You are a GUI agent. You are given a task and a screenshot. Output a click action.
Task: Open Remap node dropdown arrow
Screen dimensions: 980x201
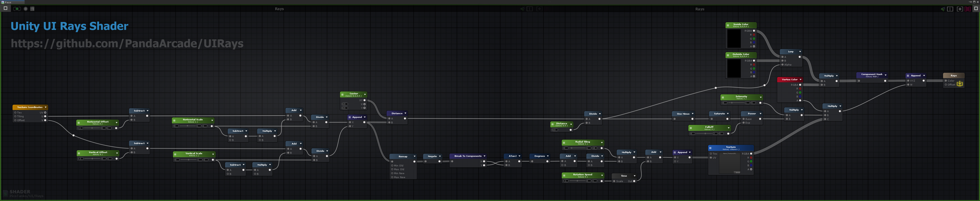(x=415, y=156)
